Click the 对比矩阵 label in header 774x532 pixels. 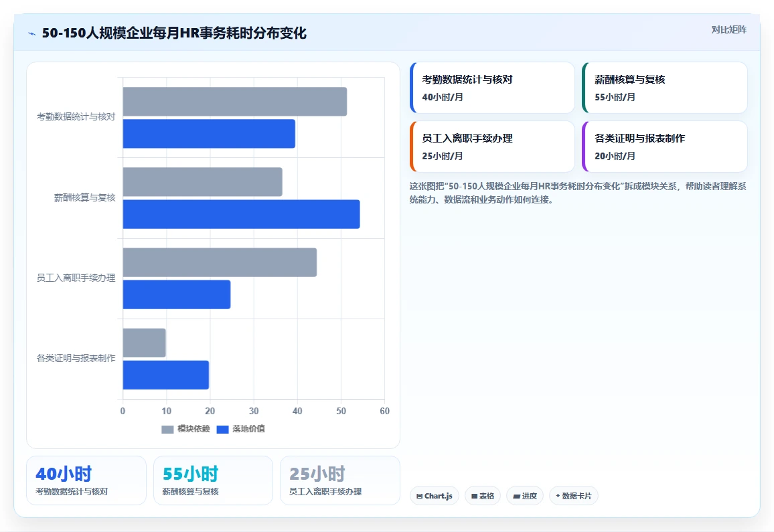pos(728,29)
